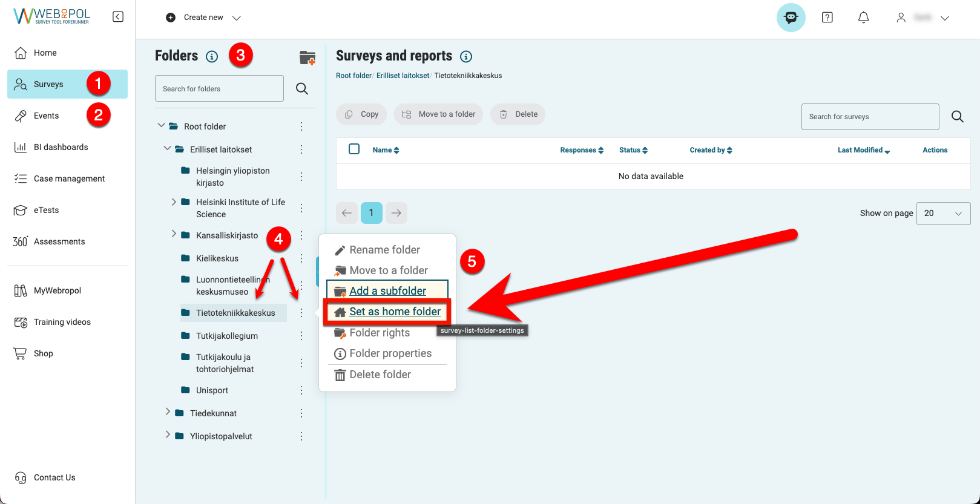The width and height of the screenshot is (980, 504).
Task: Open the Show on page dropdown
Action: (942, 214)
